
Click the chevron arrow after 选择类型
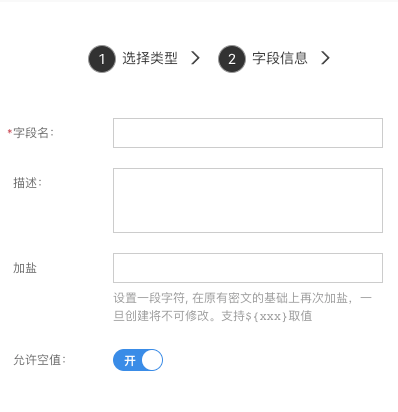click(196, 58)
